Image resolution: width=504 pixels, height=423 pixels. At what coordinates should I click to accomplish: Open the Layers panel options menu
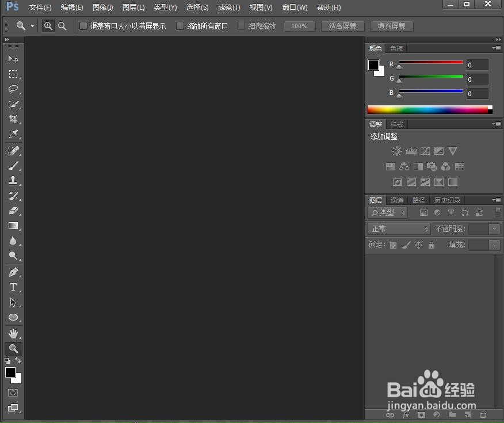pos(497,200)
